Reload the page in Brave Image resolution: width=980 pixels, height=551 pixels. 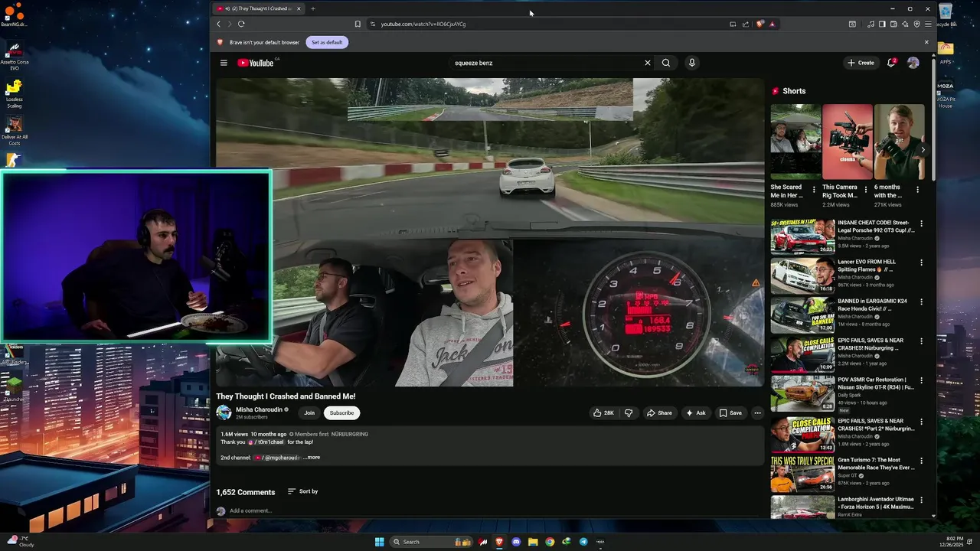241,24
